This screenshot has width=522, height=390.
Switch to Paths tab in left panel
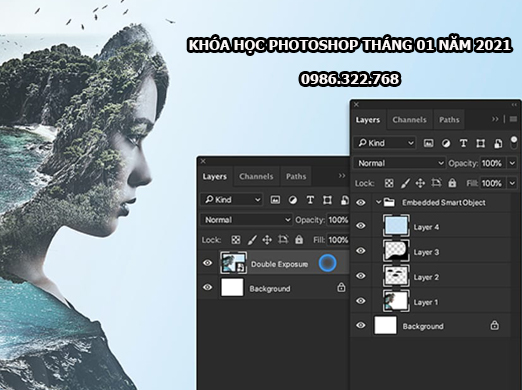296,176
